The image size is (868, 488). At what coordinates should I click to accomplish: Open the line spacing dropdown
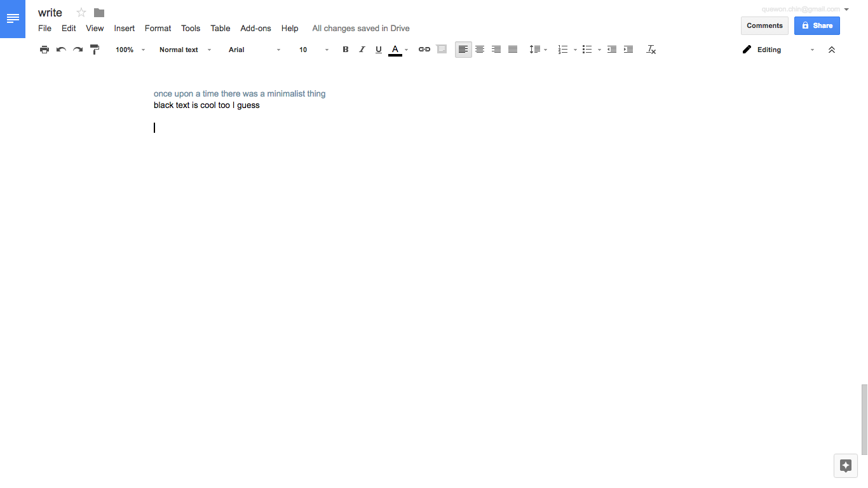(x=538, y=50)
